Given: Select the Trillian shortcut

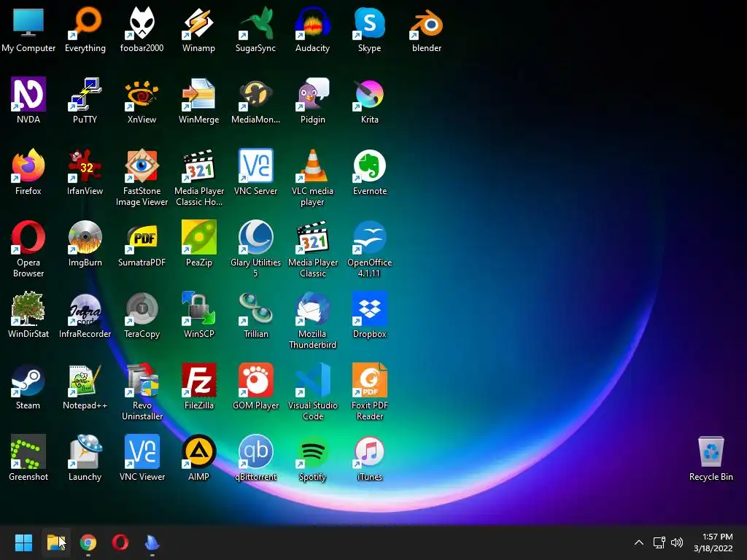Looking at the screenshot, I should point(256,308).
